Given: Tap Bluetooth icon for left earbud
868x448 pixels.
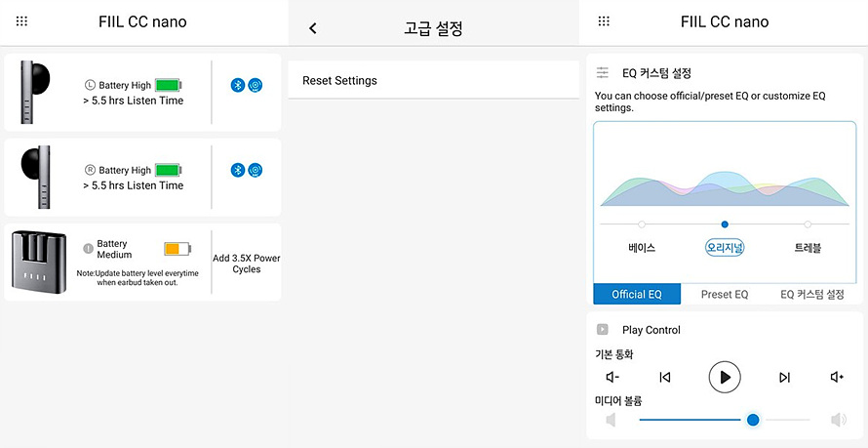Looking at the screenshot, I should coord(238,85).
